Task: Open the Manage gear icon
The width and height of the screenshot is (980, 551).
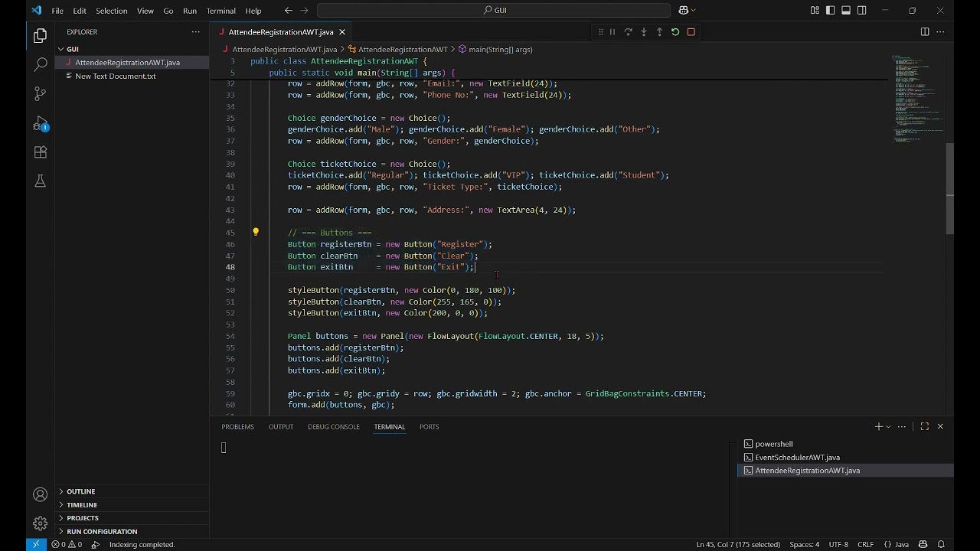Action: [x=41, y=523]
